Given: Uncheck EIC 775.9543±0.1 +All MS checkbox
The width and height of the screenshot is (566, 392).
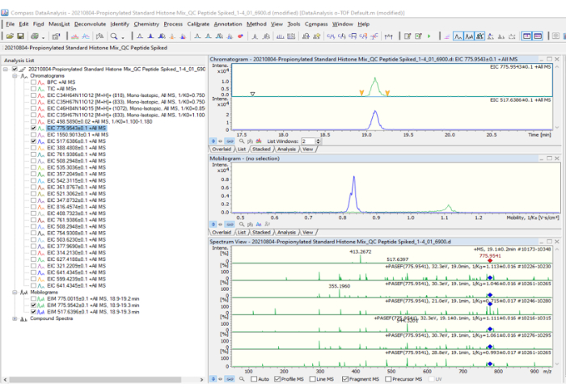Looking at the screenshot, I should click(34, 129).
